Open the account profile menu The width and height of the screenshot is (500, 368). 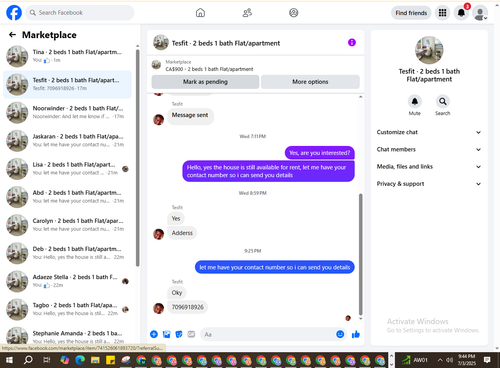[x=480, y=13]
